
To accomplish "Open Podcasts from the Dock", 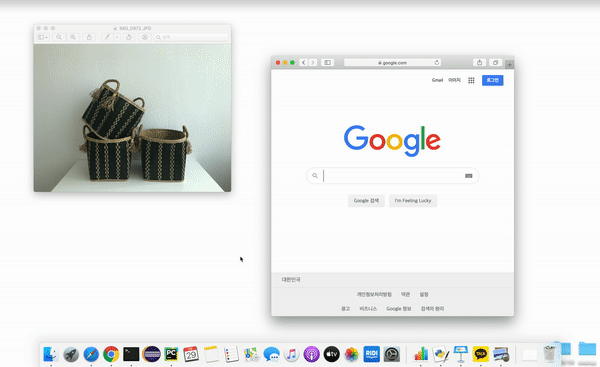I will point(311,354).
